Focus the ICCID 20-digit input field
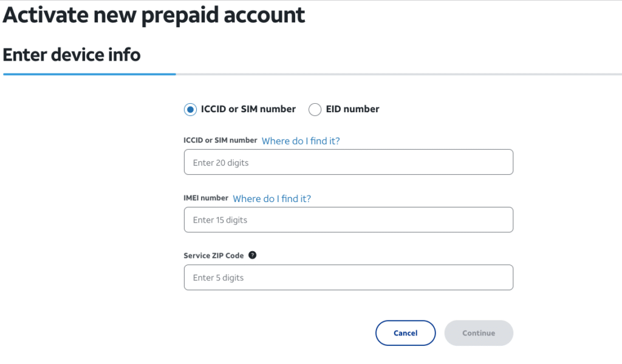The width and height of the screenshot is (622, 364). 348,163
